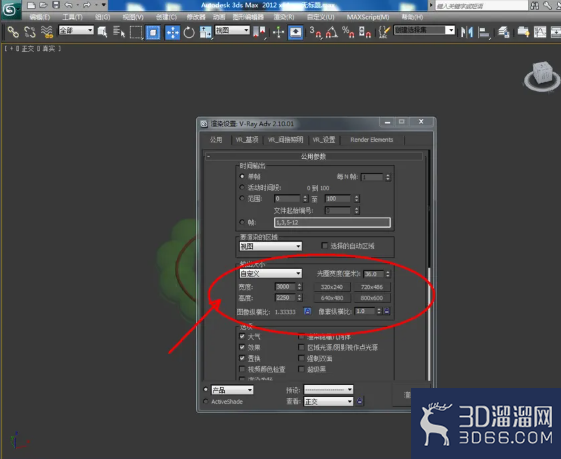Open the Select by Name list icon
Image resolution: width=561 pixels, height=459 pixels.
[119, 33]
